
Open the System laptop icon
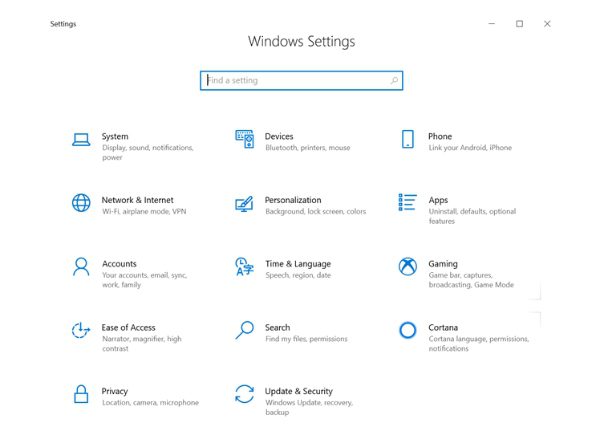81,140
